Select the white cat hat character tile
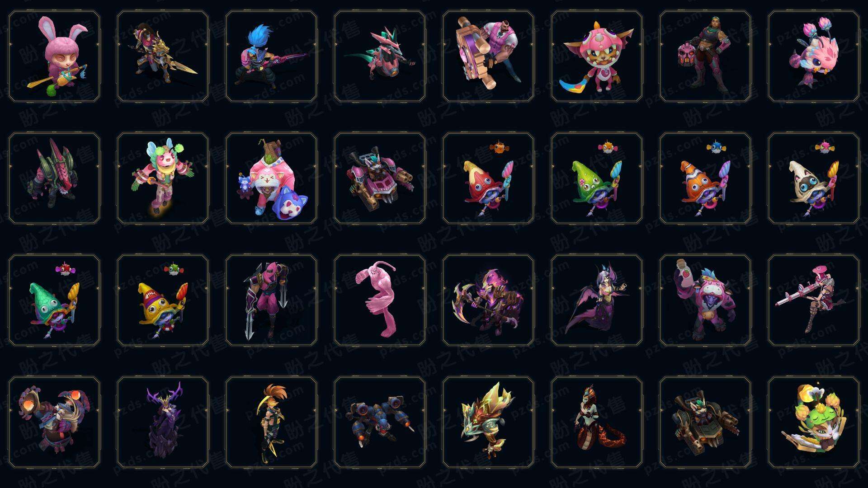Viewport: 868px width, 488px height. [x=814, y=178]
